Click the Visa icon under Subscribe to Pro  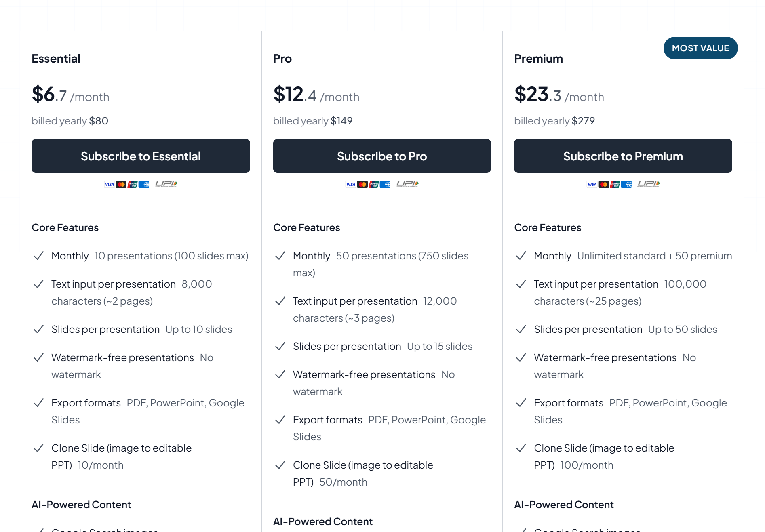350,184
